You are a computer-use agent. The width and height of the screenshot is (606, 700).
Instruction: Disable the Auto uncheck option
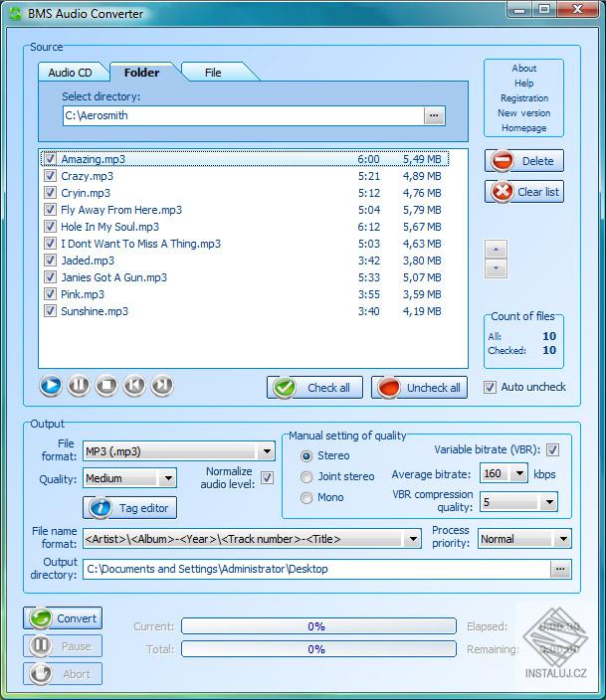(x=490, y=387)
